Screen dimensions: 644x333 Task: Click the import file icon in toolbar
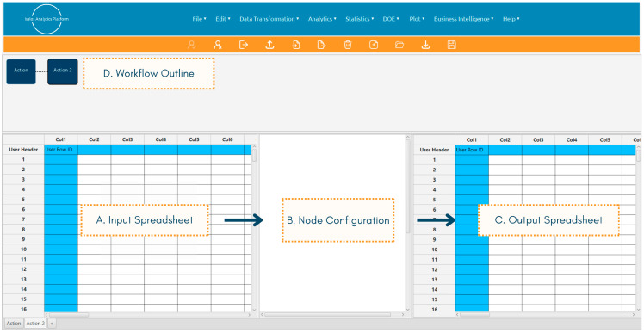click(x=295, y=45)
